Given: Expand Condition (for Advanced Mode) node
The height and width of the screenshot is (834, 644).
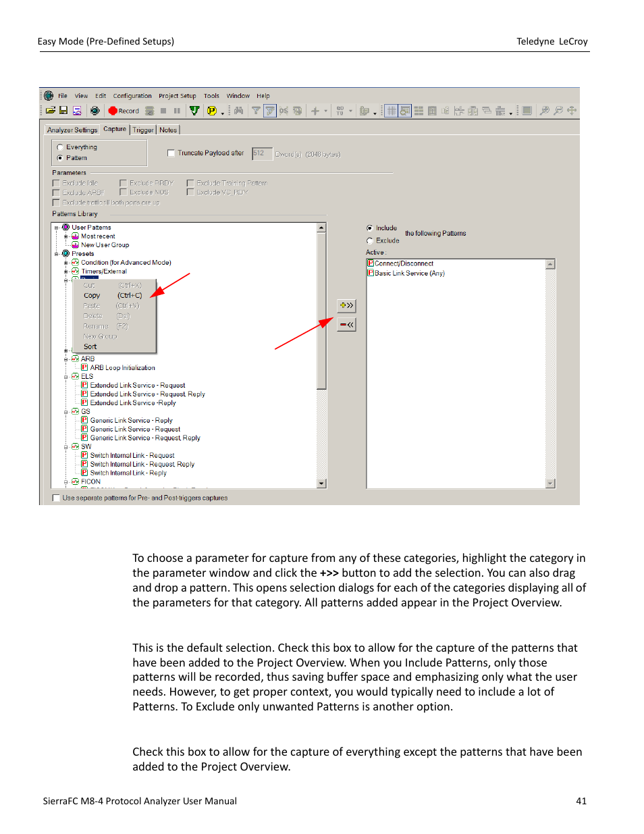Looking at the screenshot, I should pyautogui.click(x=65, y=263).
